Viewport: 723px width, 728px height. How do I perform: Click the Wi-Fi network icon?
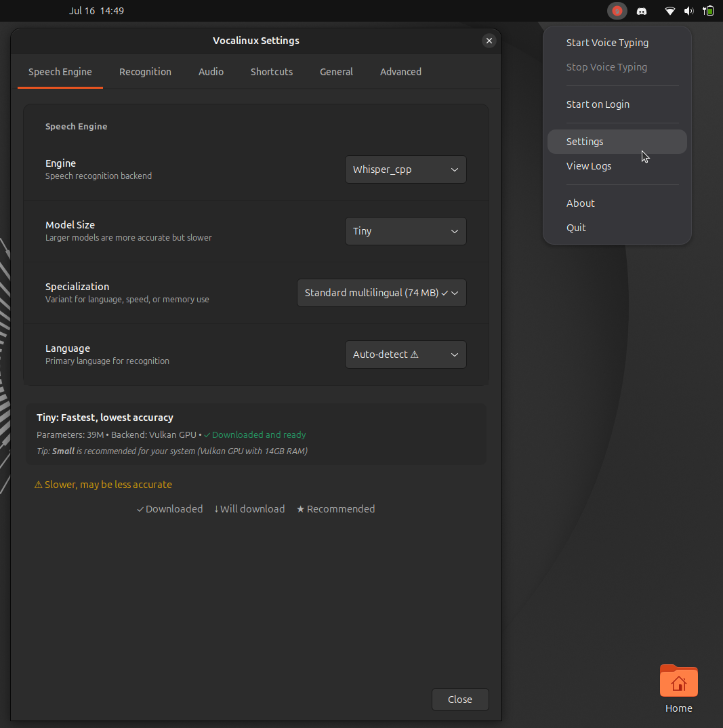[x=669, y=11]
